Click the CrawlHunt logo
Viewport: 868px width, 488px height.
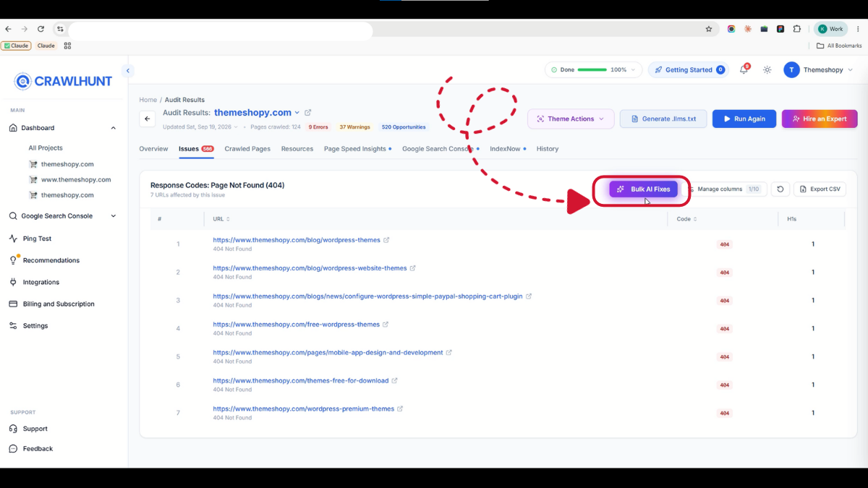pyautogui.click(x=64, y=82)
